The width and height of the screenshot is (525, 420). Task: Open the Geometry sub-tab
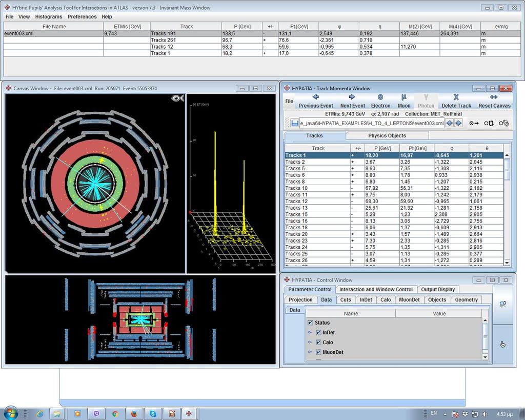(x=466, y=300)
